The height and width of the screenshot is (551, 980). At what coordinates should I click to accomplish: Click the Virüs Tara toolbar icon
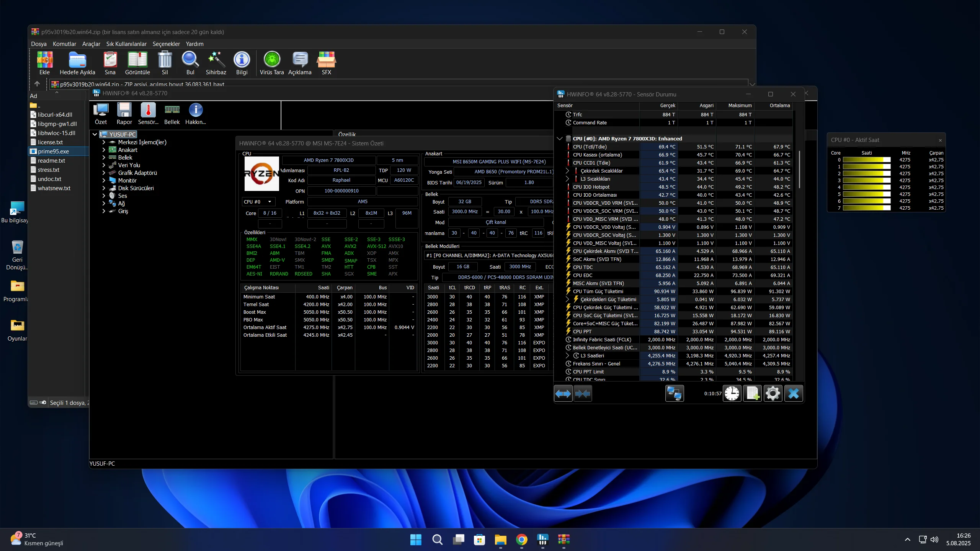coord(272,60)
